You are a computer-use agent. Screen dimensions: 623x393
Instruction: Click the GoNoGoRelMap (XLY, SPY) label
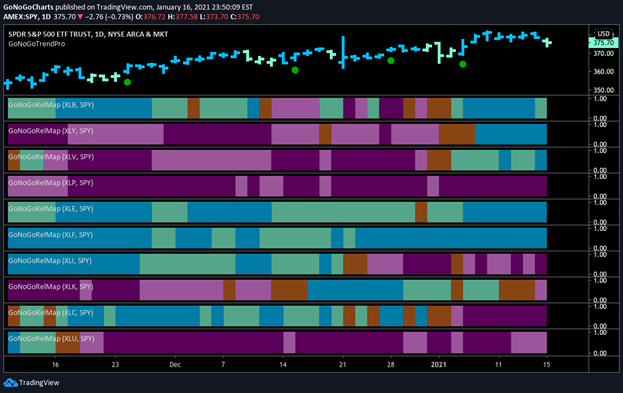point(51,131)
